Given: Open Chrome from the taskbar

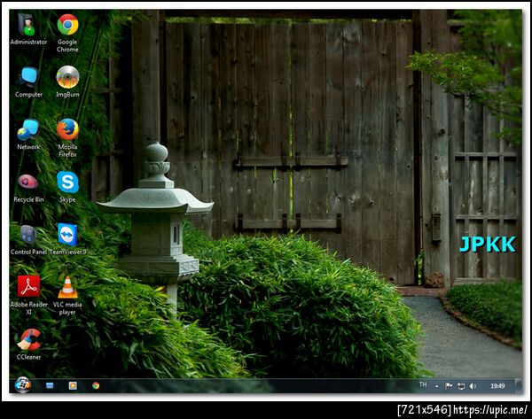Looking at the screenshot, I should [96, 385].
